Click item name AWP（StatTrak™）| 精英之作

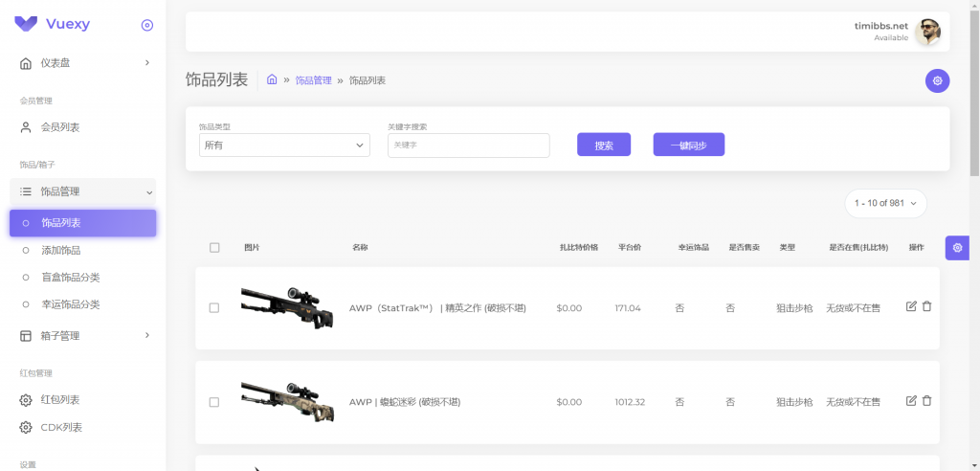point(437,308)
